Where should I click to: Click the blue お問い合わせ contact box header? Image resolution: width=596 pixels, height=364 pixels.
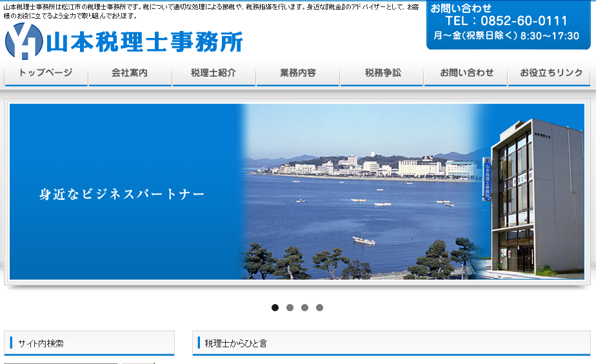pyautogui.click(x=461, y=8)
